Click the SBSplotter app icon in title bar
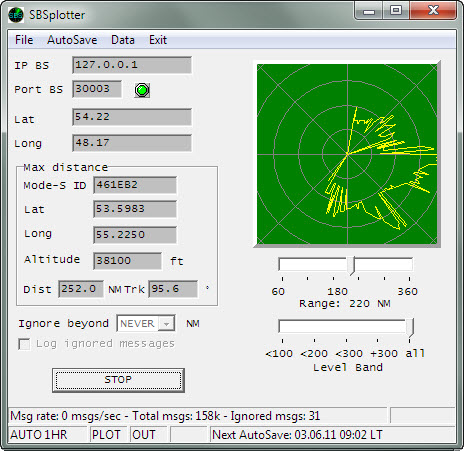Screen dimensions: 464x451 pyautogui.click(x=16, y=15)
